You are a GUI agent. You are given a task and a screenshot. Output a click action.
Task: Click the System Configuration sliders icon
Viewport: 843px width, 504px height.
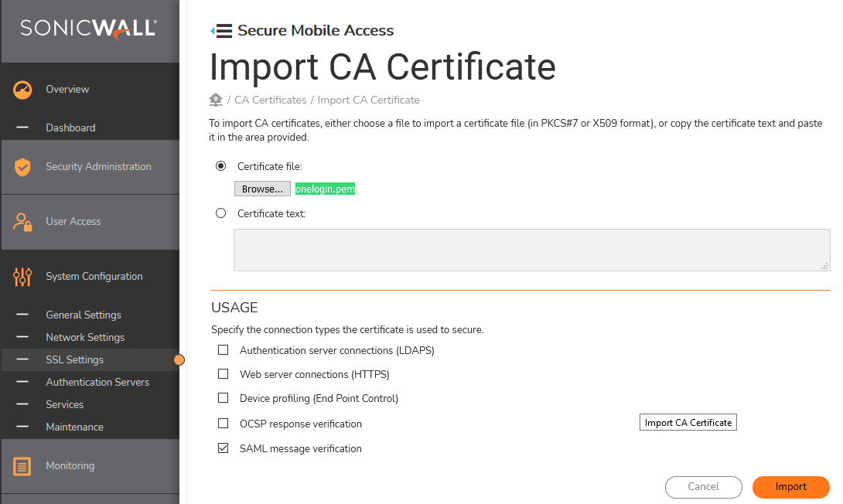click(22, 277)
